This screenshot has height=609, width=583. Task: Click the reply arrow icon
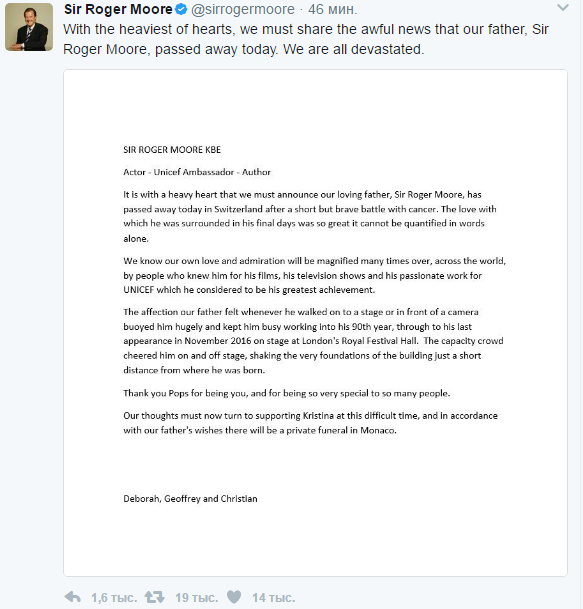[x=72, y=597]
